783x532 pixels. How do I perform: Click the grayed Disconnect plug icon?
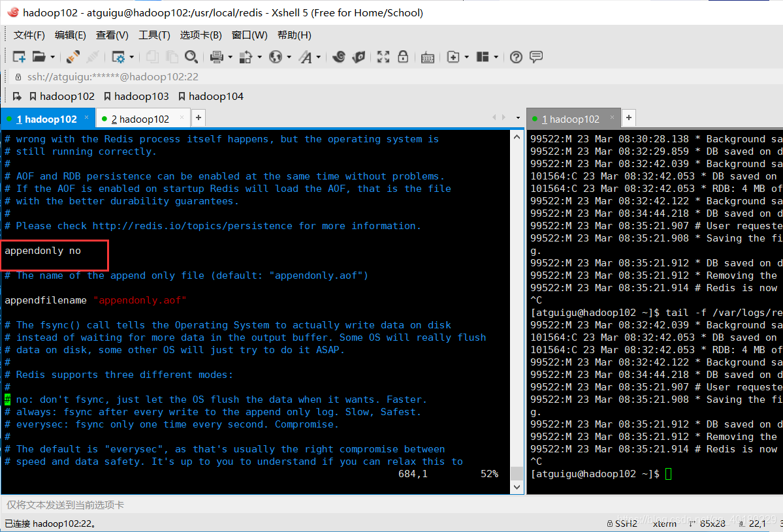coord(92,57)
